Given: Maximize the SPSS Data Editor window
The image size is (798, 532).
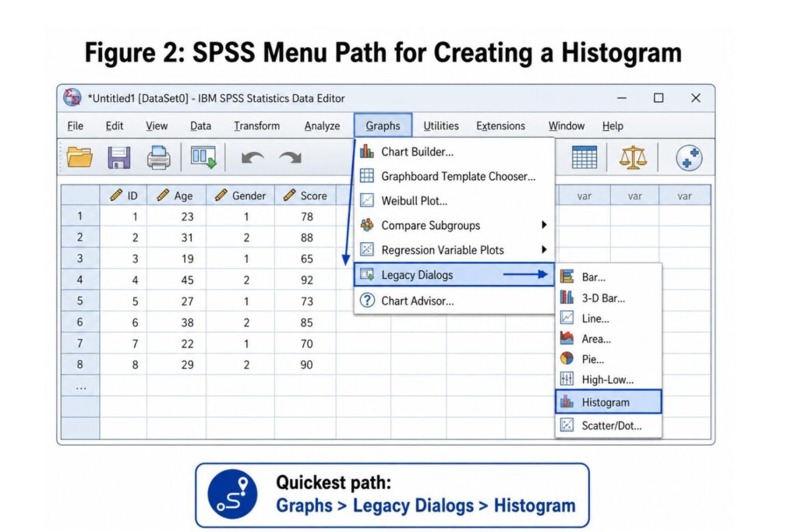Looking at the screenshot, I should pyautogui.click(x=659, y=97).
